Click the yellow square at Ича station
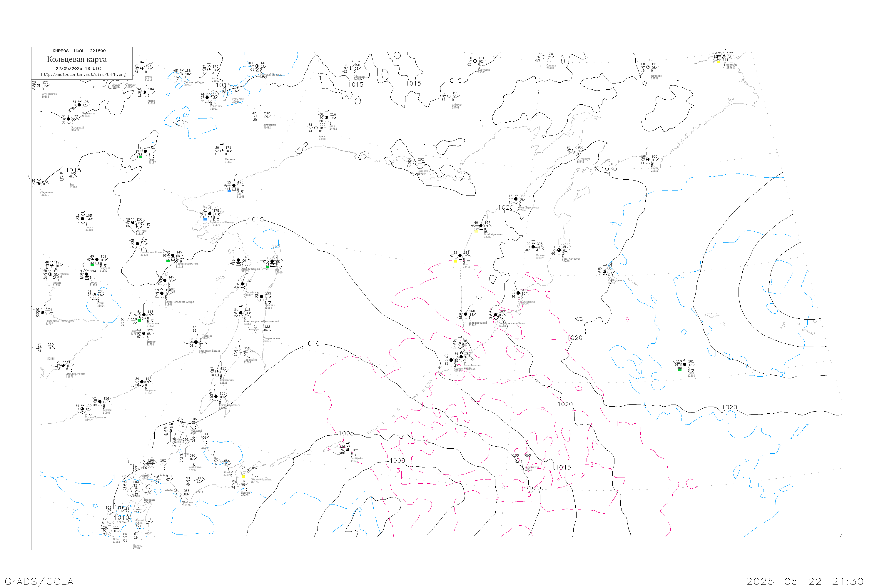 455,261
